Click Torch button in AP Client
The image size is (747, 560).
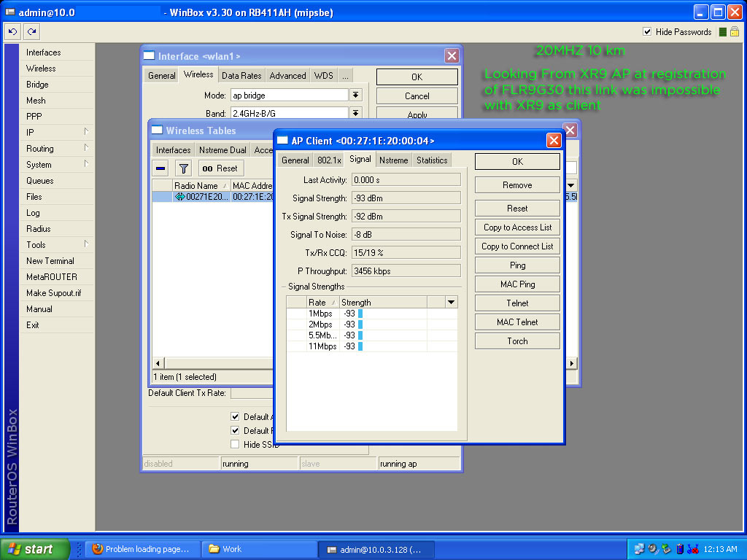(517, 341)
